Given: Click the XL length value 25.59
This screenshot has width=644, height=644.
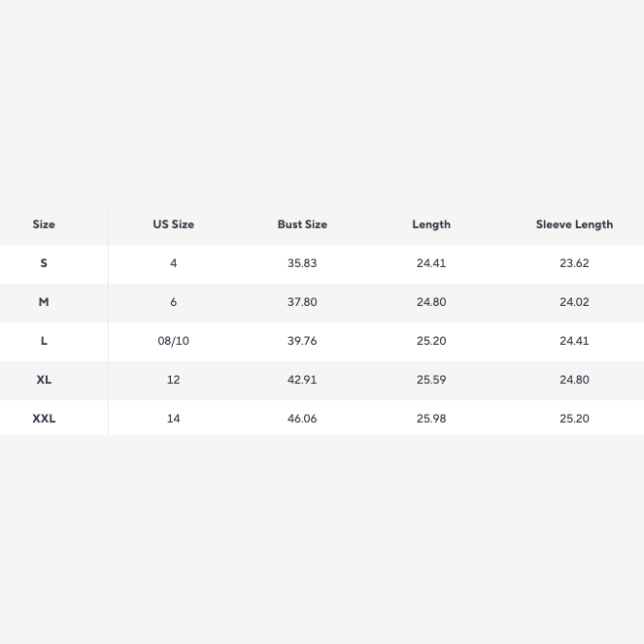Looking at the screenshot, I should click(431, 380).
